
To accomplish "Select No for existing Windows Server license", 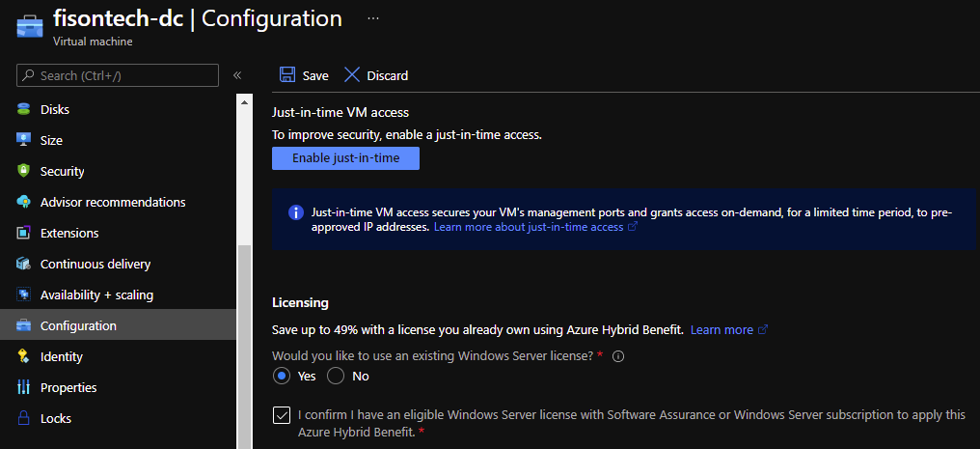I will click(336, 376).
